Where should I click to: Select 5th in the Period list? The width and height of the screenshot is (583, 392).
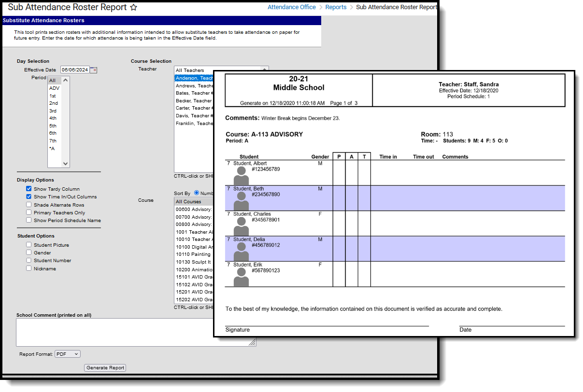click(x=55, y=126)
